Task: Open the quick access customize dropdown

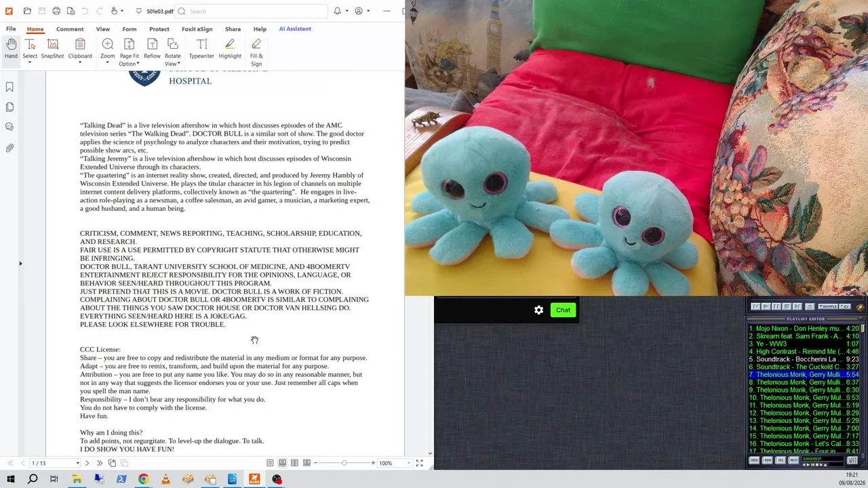Action: click(x=138, y=11)
